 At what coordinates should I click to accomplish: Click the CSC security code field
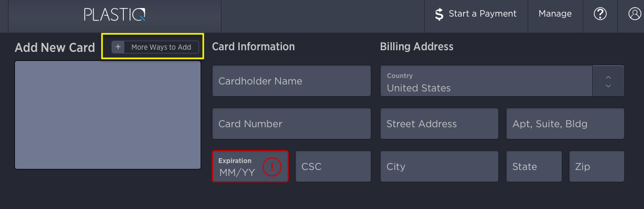333,166
